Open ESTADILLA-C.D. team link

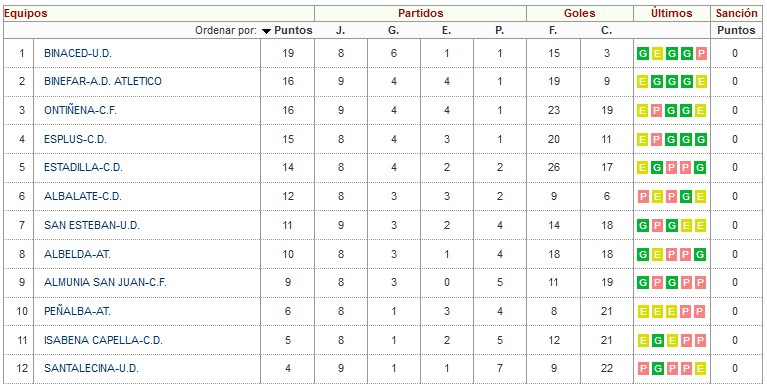tap(83, 168)
